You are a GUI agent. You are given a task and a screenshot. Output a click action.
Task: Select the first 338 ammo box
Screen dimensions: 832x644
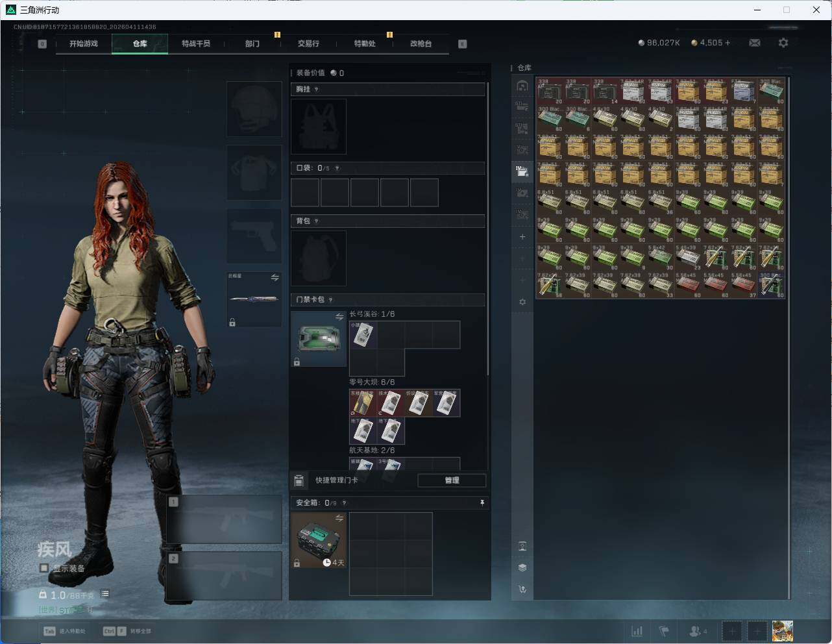(550, 92)
